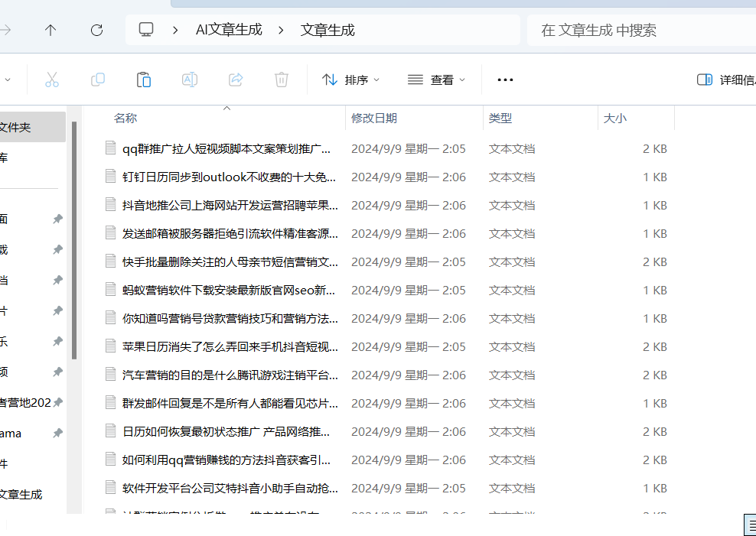
Task: Click file icon of 如何利用qq营销赚钱 document
Action: 111,459
